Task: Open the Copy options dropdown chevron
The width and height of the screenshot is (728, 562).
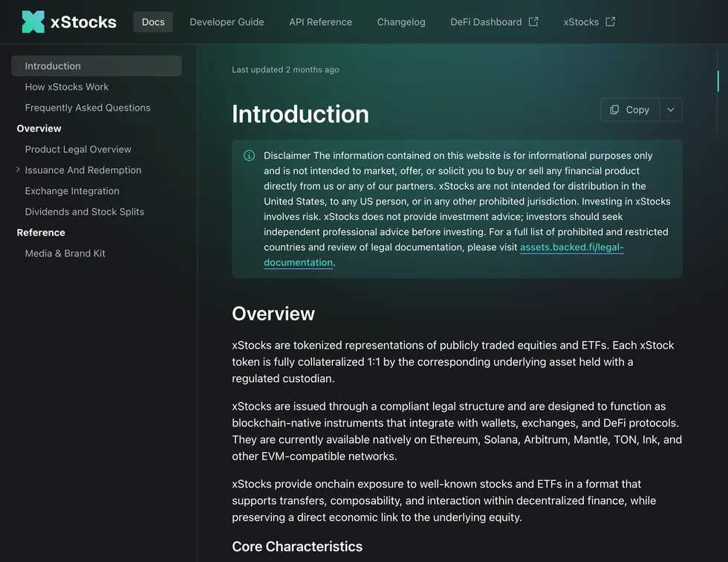Action: [671, 109]
